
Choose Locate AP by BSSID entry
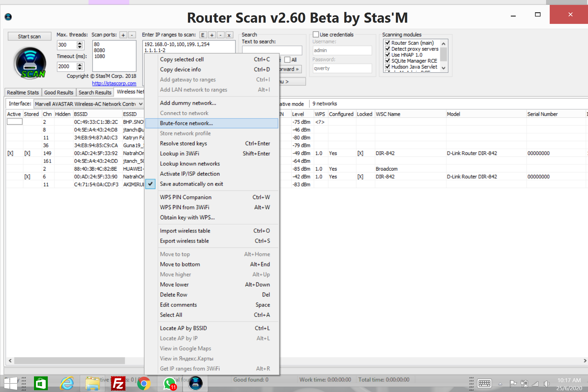pos(212,328)
